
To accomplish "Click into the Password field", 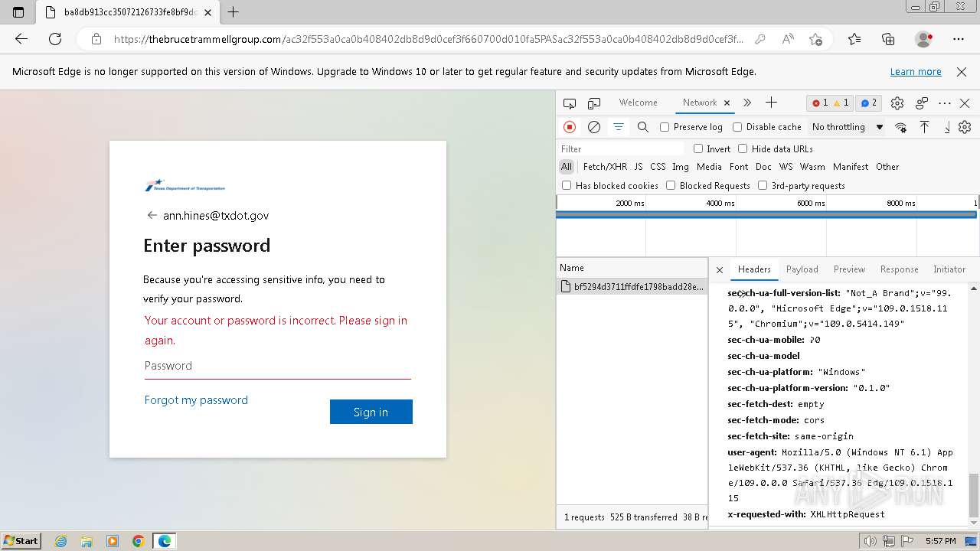I will point(278,366).
